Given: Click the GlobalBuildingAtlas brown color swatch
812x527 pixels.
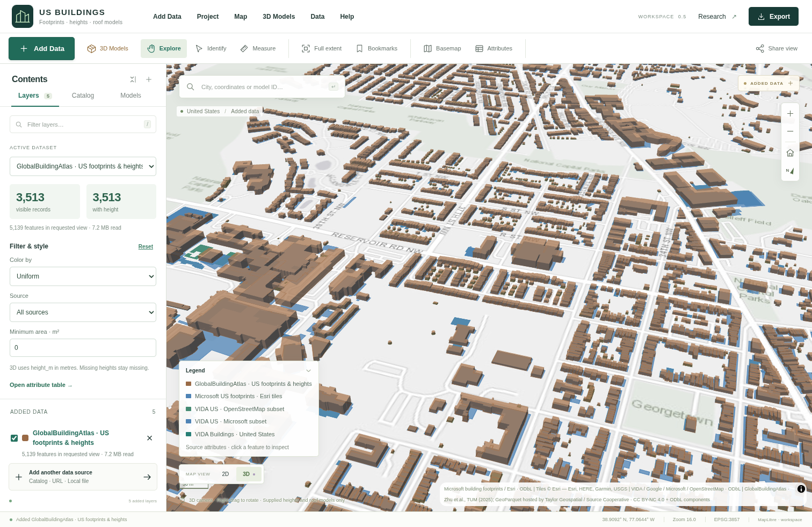Looking at the screenshot, I should pos(25,438).
